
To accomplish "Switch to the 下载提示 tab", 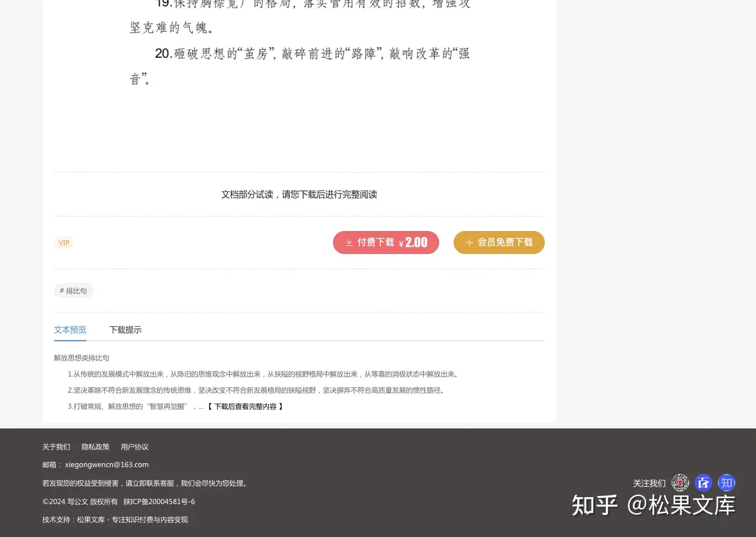I will click(126, 330).
